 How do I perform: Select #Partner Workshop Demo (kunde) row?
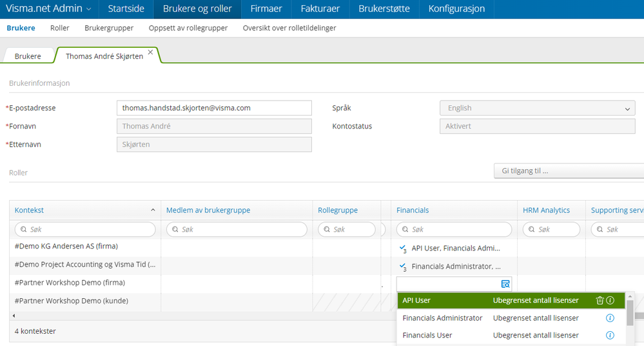(x=72, y=301)
